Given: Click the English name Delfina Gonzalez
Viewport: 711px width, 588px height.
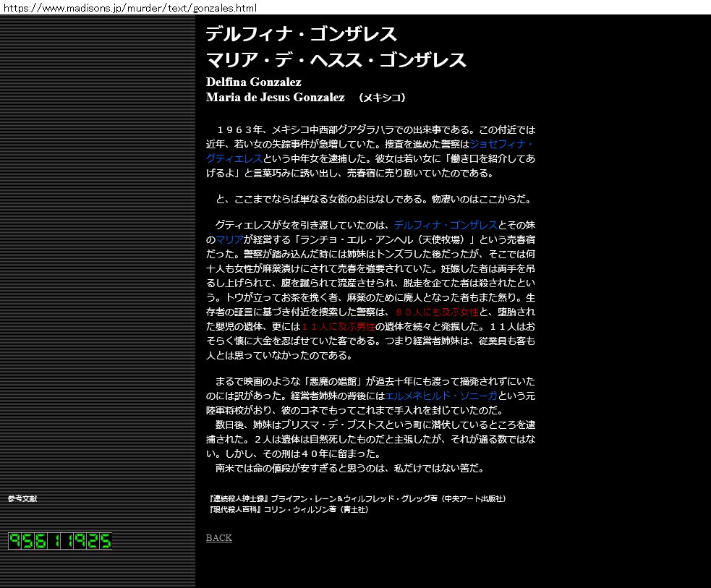Looking at the screenshot, I should [253, 82].
